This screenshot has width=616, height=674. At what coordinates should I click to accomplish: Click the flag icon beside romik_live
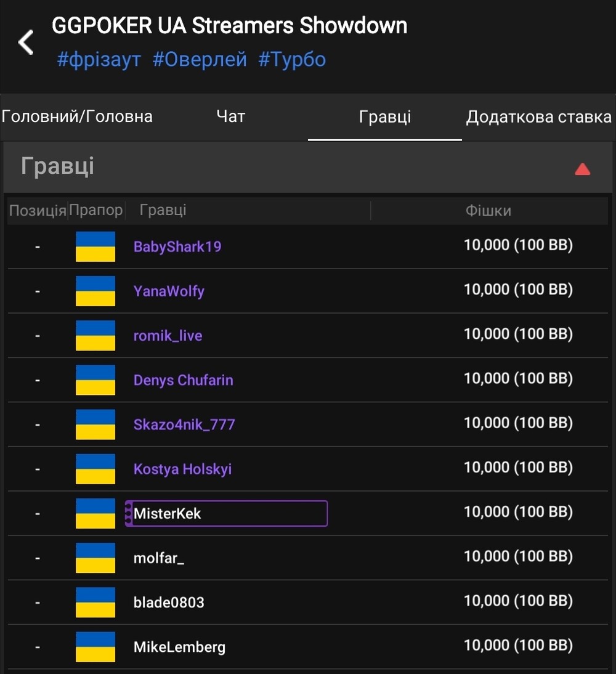pos(95,335)
